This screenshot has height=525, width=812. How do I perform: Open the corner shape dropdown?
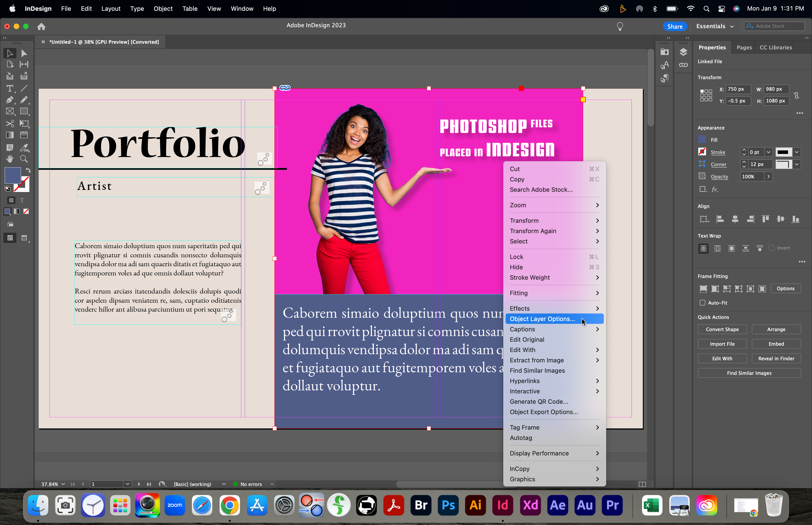[797, 164]
